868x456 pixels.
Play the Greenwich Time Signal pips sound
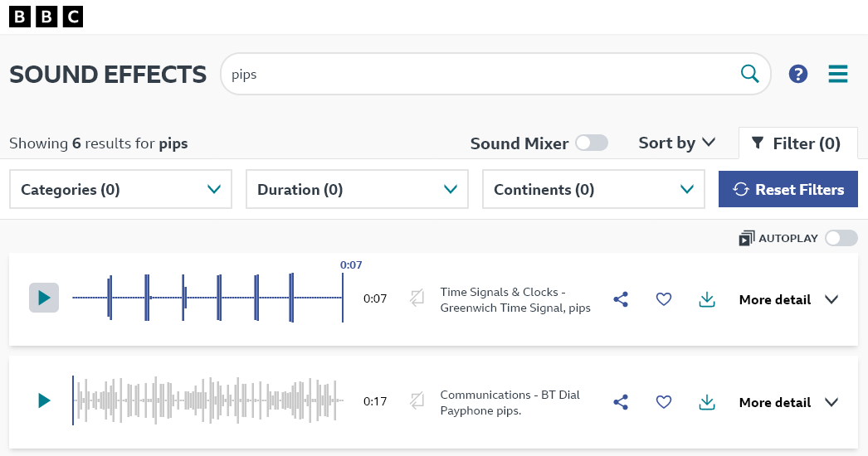(44, 298)
